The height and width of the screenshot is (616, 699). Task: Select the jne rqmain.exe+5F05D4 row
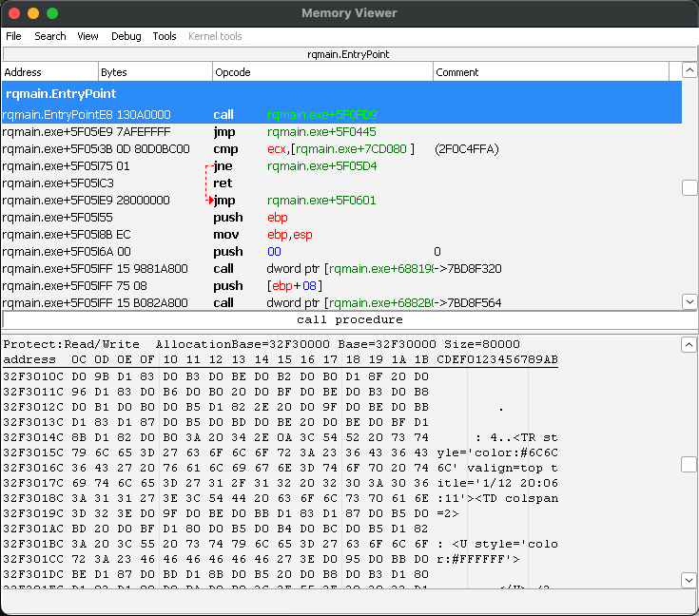tap(341, 166)
